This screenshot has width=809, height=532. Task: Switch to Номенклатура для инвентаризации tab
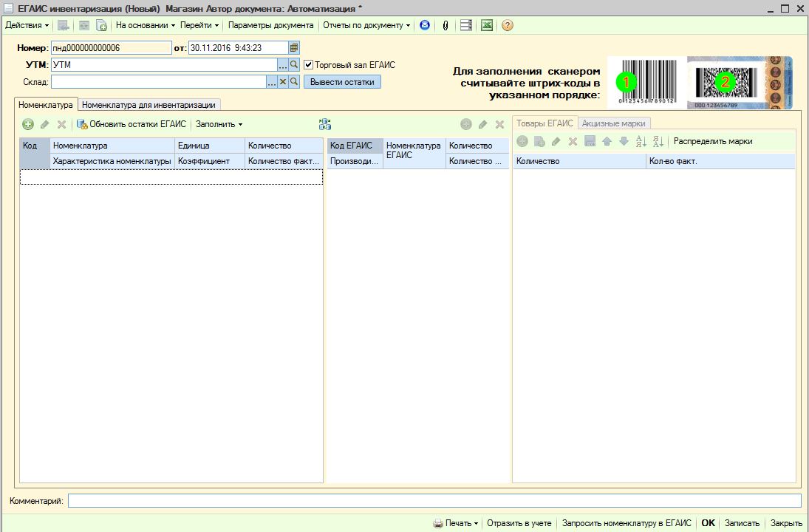pyautogui.click(x=149, y=105)
